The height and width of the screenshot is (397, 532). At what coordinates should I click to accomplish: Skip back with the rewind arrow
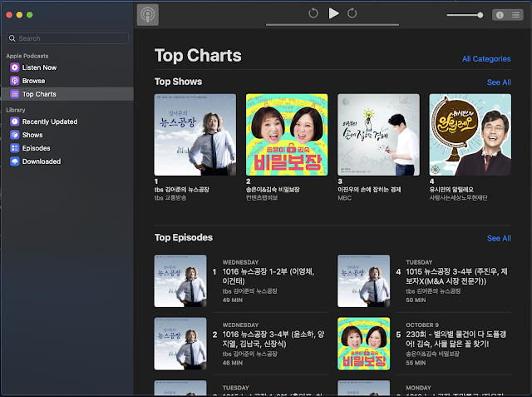pos(313,13)
